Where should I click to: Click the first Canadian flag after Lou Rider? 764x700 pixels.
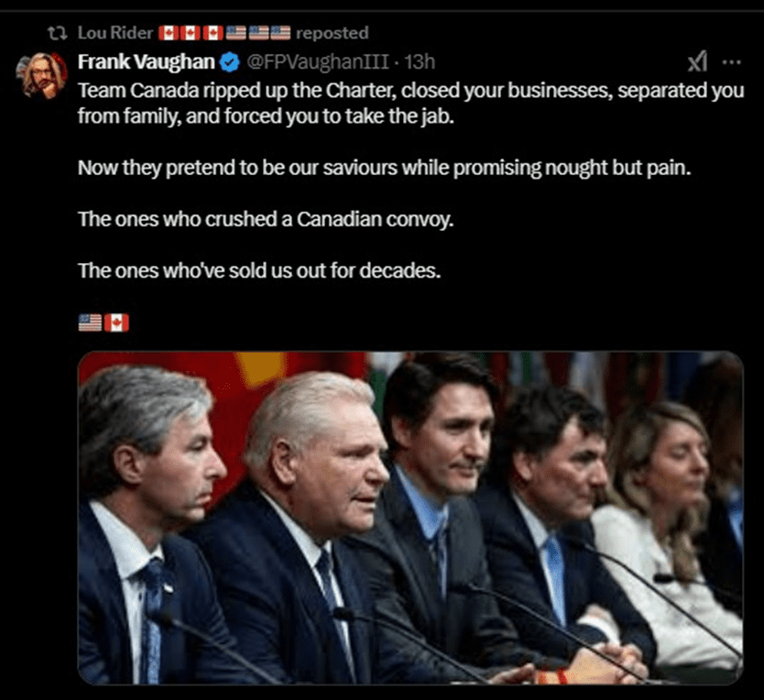coord(169,33)
